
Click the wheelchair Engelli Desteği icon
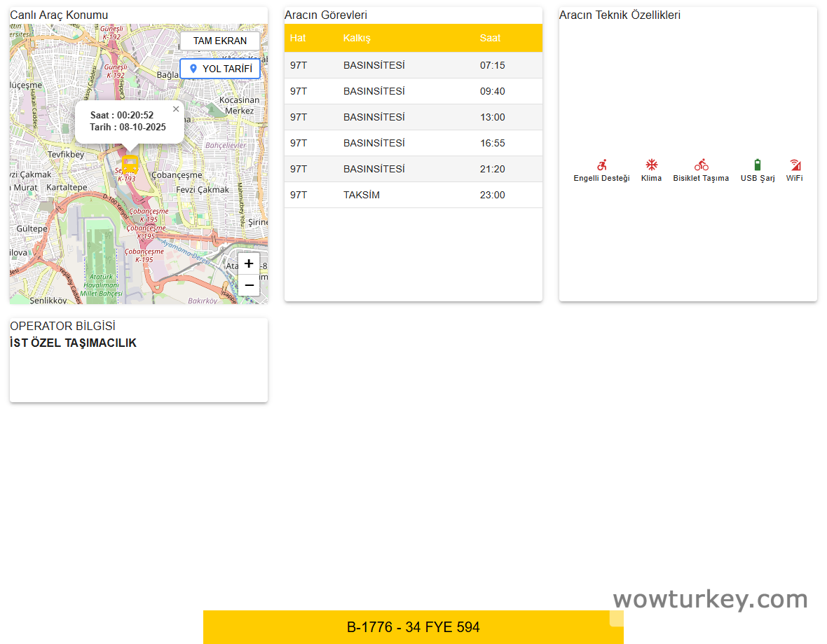click(x=601, y=165)
